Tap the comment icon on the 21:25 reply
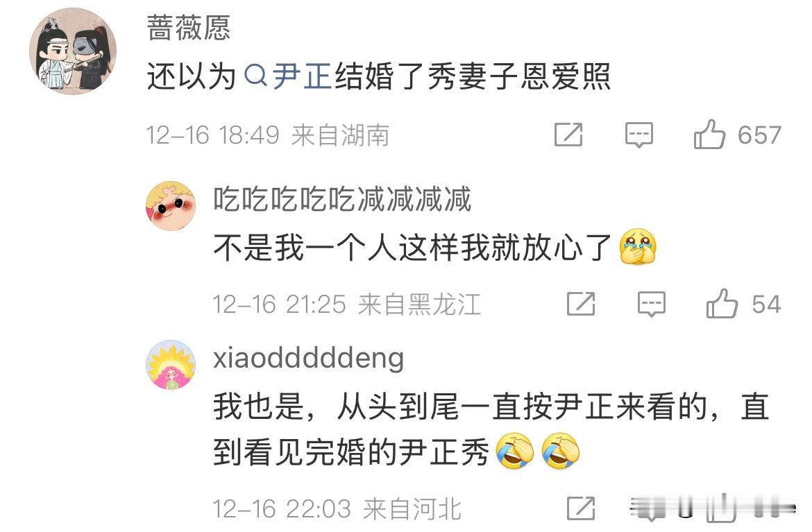This screenshot has height=532, width=812. tap(651, 304)
